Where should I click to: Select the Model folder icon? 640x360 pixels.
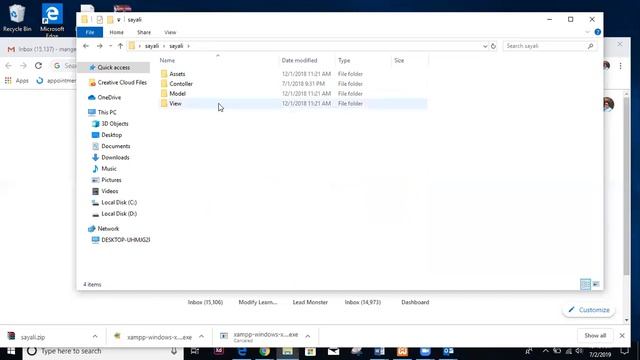pyautogui.click(x=164, y=93)
